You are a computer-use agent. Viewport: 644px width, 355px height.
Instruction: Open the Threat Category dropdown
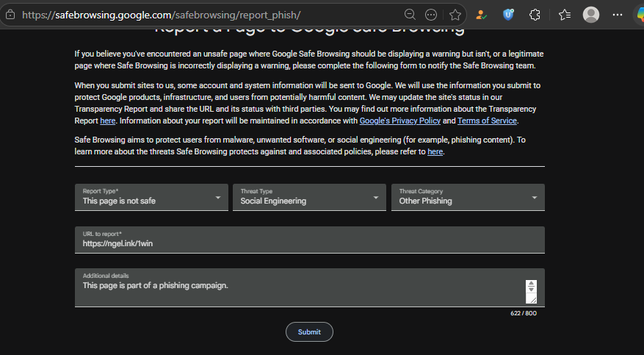coord(468,197)
